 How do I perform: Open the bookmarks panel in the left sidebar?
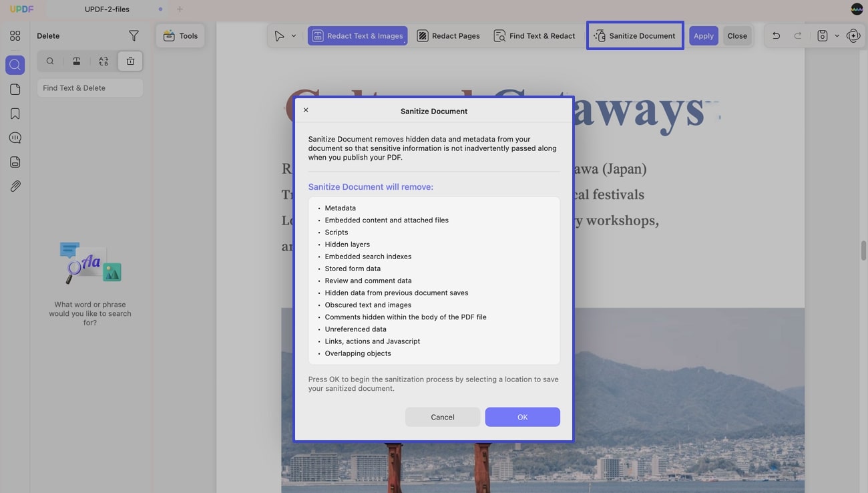(x=15, y=114)
